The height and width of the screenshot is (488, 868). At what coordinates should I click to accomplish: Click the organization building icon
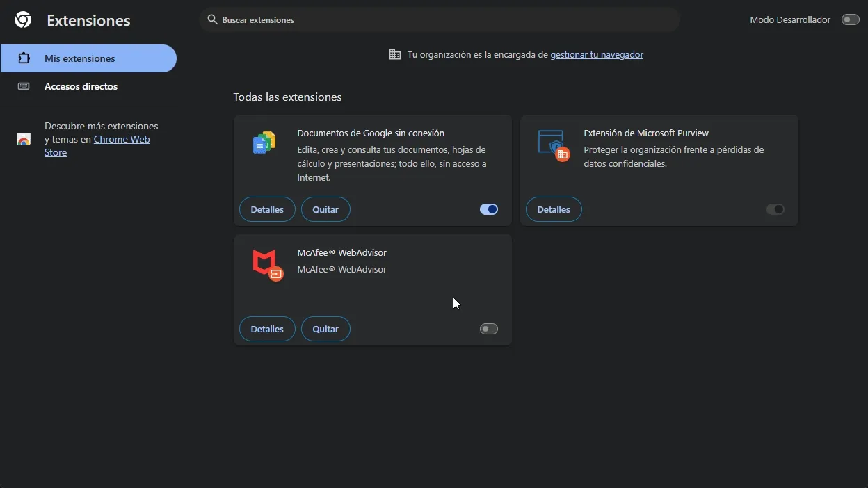point(395,54)
